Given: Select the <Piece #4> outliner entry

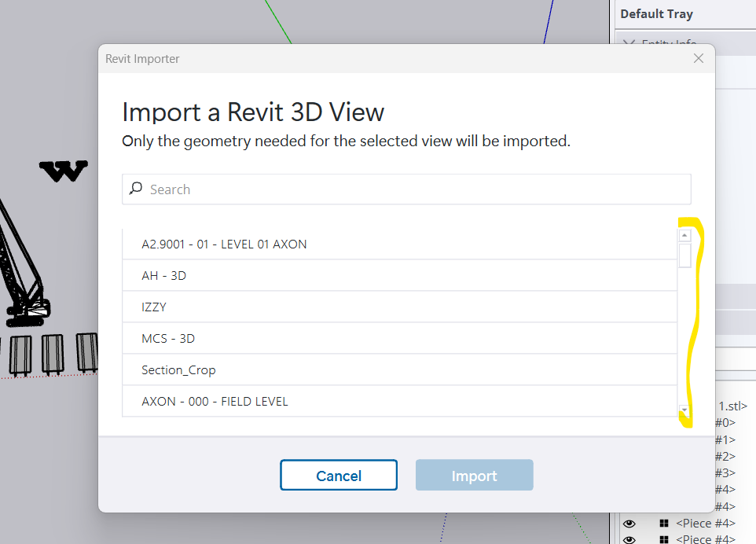Looking at the screenshot, I should pyautogui.click(x=706, y=524).
